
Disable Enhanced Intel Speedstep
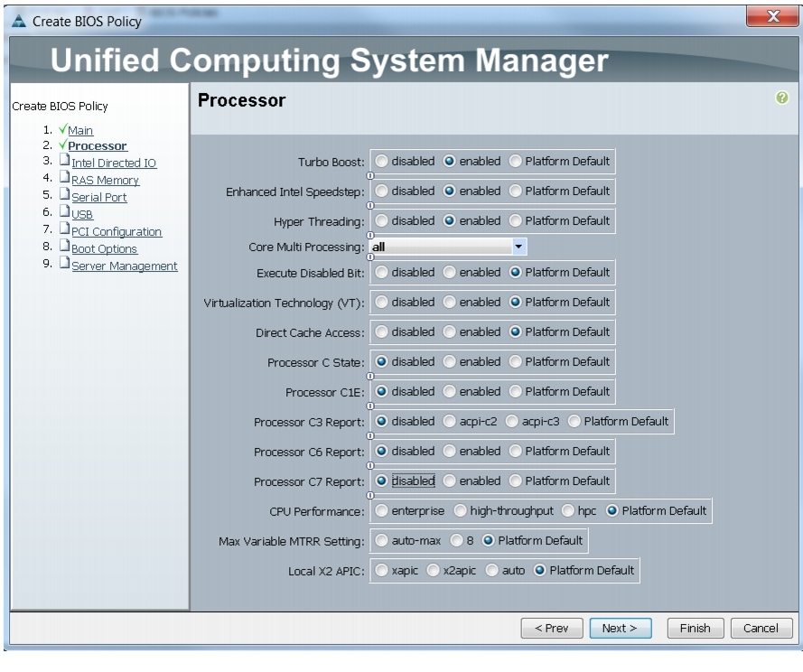coord(381,191)
